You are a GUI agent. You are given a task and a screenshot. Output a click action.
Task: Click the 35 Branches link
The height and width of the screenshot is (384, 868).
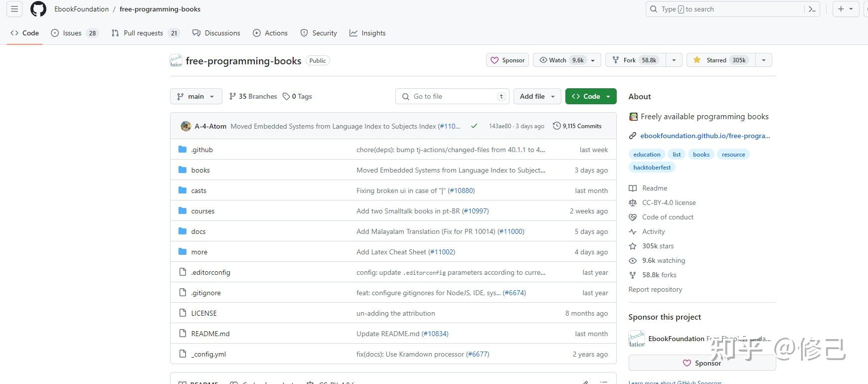click(x=253, y=96)
